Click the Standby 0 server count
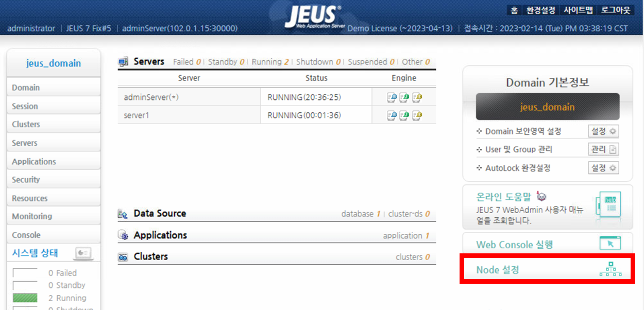 [x=226, y=62]
